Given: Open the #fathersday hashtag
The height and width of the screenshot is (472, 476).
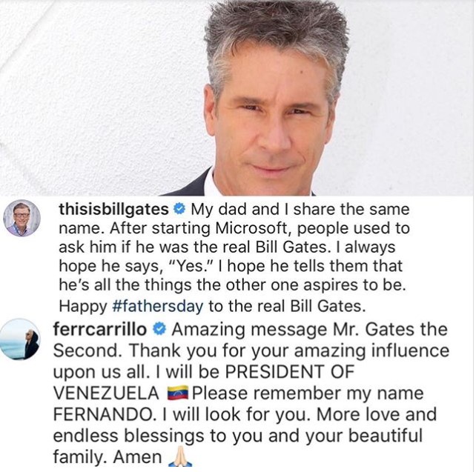Looking at the screenshot, I should pos(157,306).
